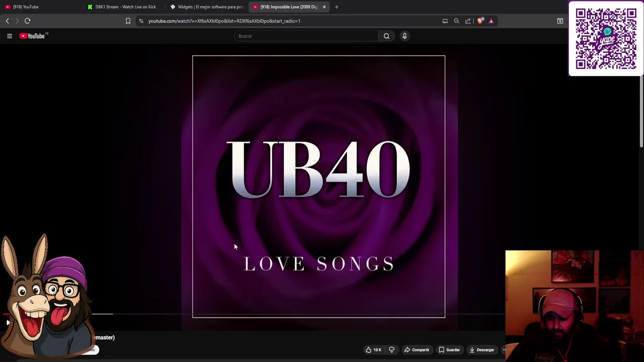Dislike the video with thumbs-down
Viewport: 644px width, 362px height.
[392, 350]
